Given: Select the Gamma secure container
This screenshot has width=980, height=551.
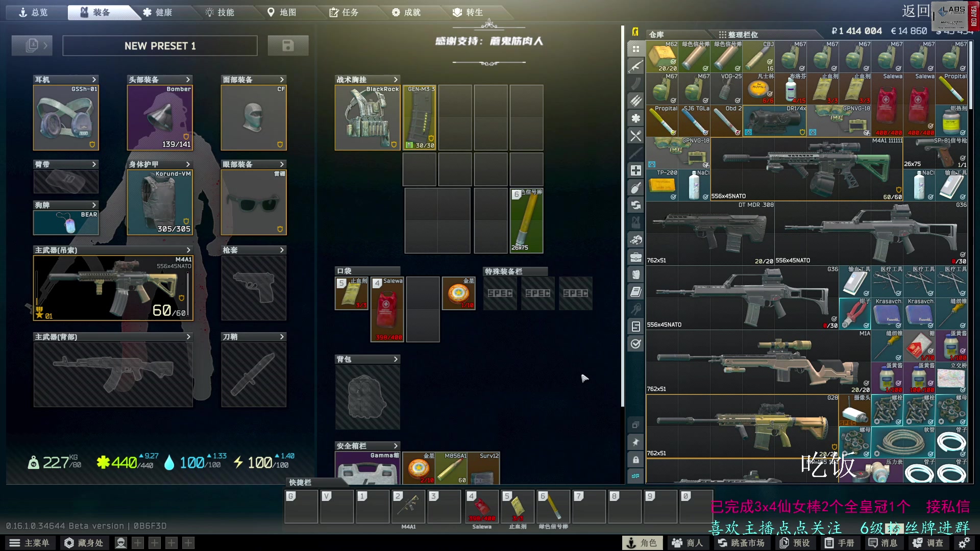Looking at the screenshot, I should click(x=367, y=468).
